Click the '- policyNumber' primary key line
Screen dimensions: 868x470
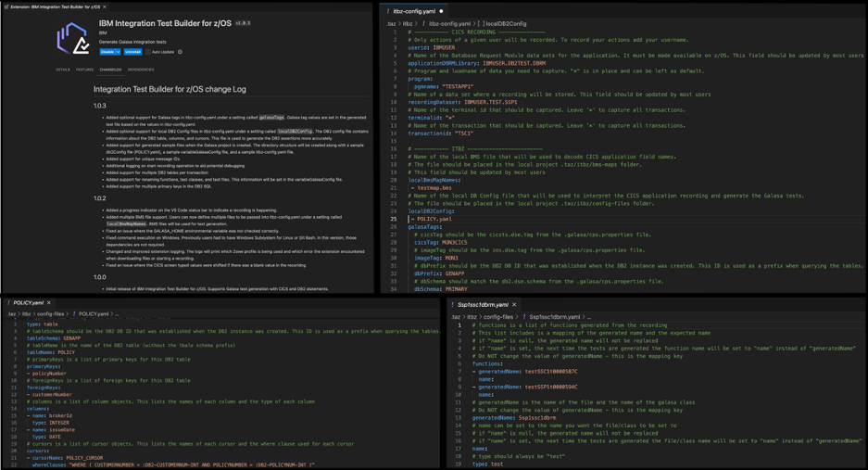(46, 374)
